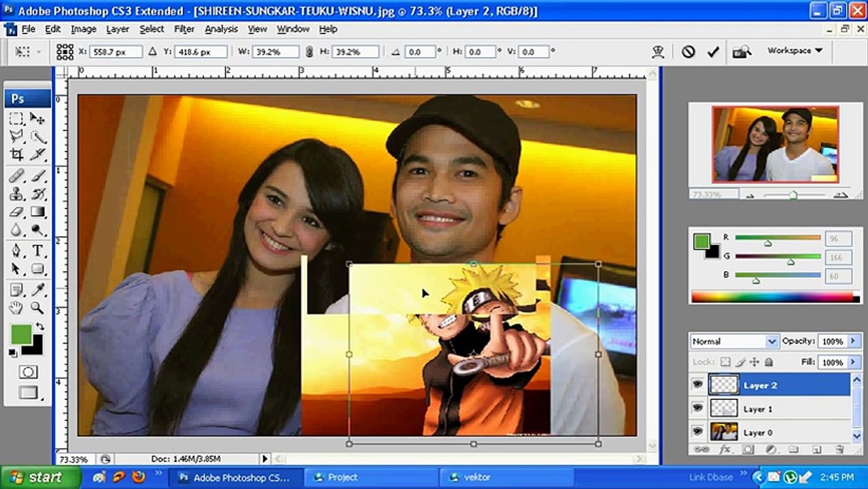Viewport: 868px width, 489px height.
Task: Select the Path Selection tool
Action: pyautogui.click(x=17, y=269)
